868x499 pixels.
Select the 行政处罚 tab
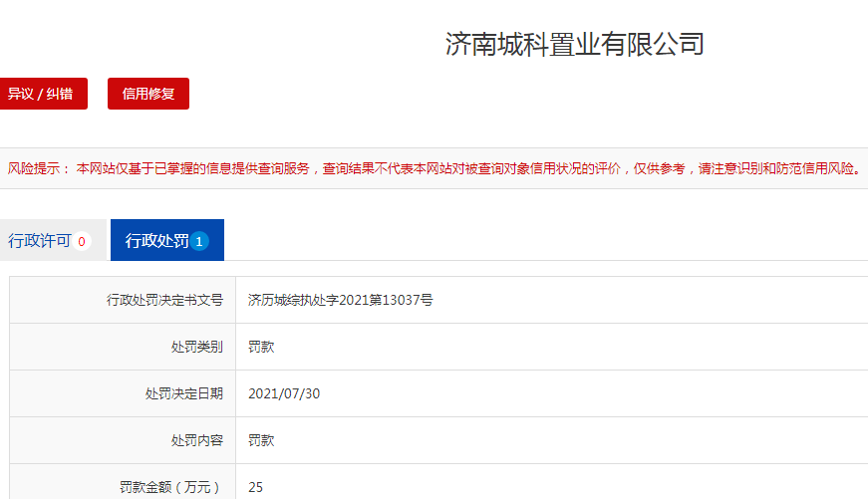pos(167,240)
